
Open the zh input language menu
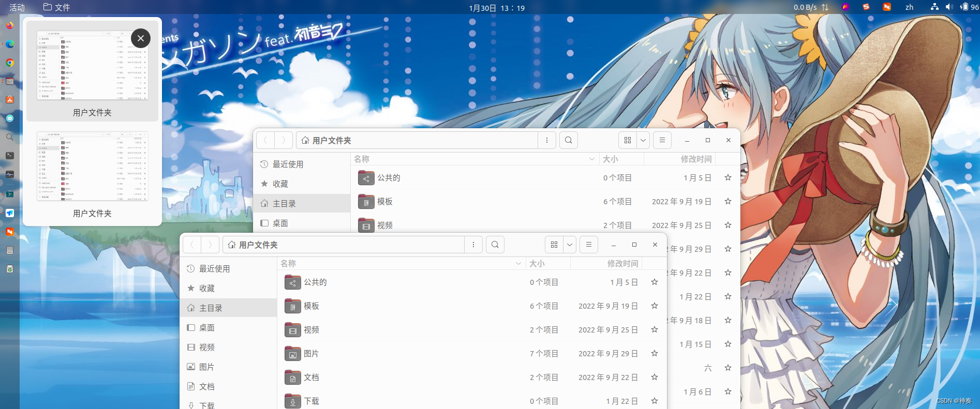point(909,7)
